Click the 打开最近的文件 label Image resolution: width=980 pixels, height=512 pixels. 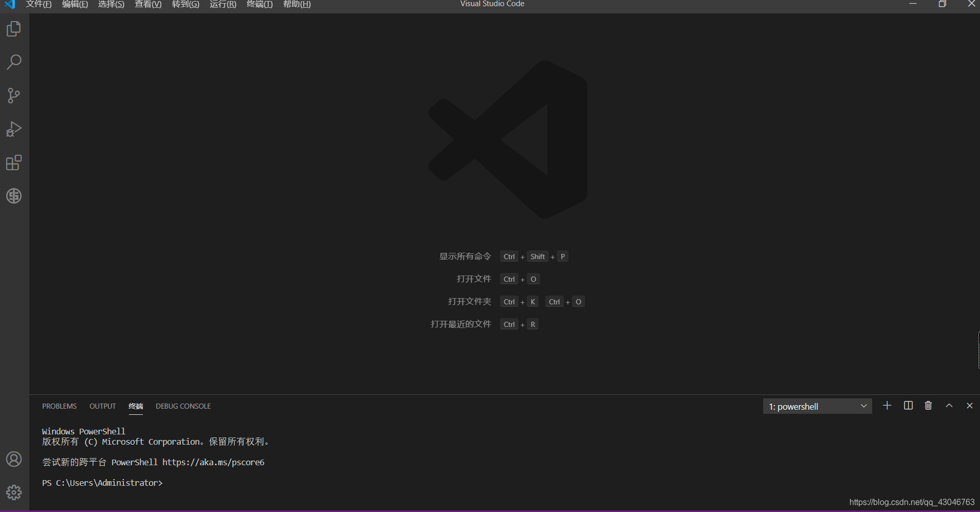461,324
